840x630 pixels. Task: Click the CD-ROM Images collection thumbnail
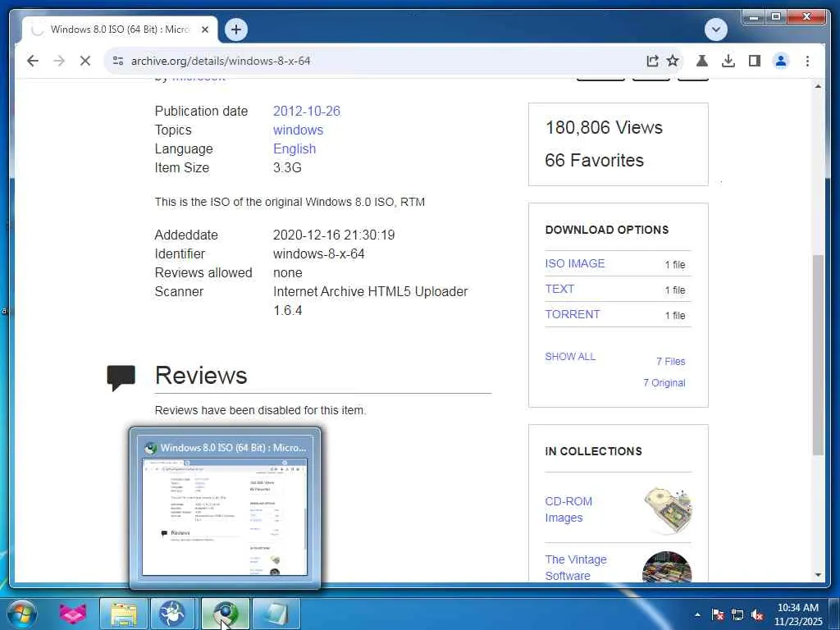(x=667, y=510)
